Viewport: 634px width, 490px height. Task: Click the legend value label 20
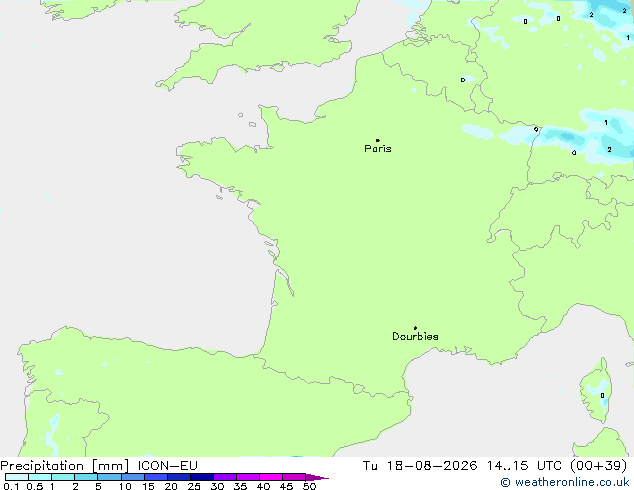pos(171,486)
